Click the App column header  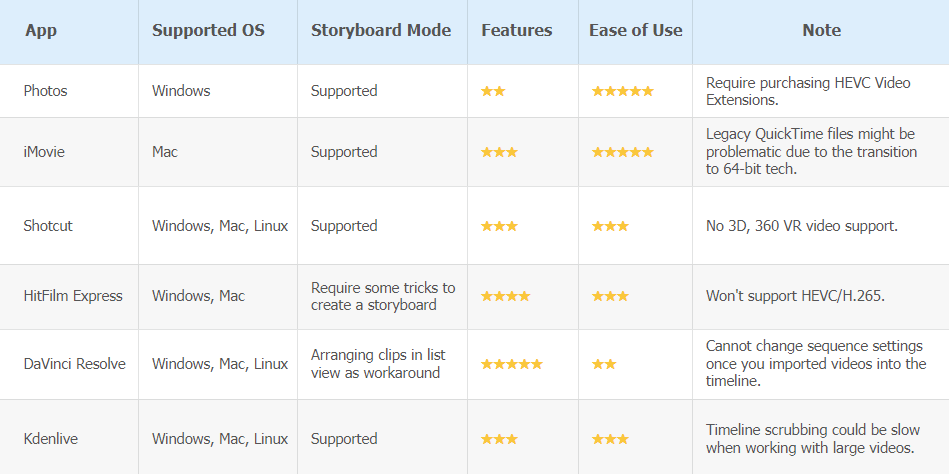41,30
